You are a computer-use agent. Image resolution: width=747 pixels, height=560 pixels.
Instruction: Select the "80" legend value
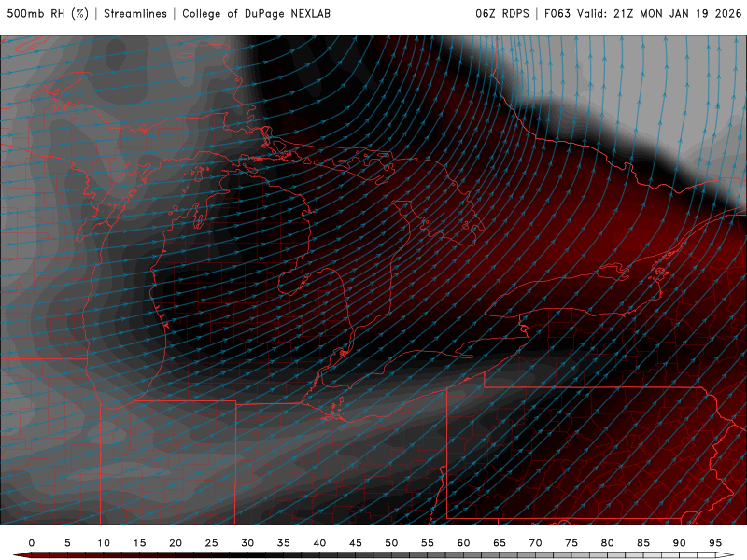tap(608, 543)
